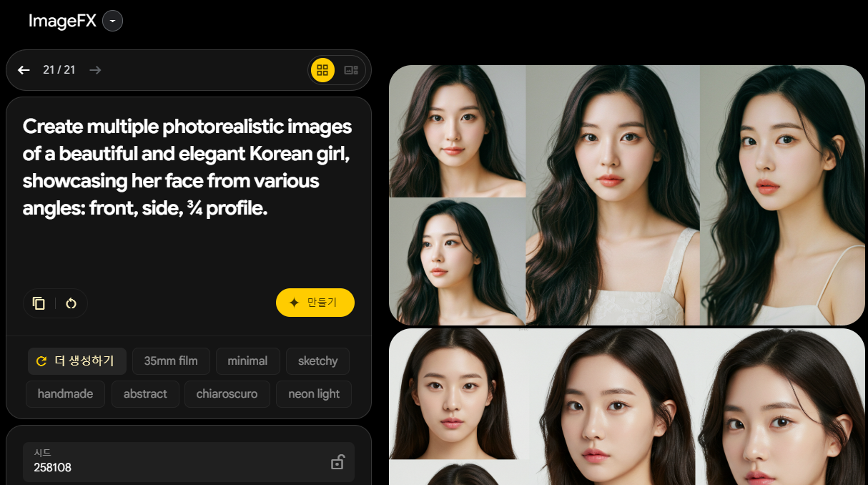The image size is (868, 485).
Task: Select the abstract style chip
Action: [x=145, y=393]
